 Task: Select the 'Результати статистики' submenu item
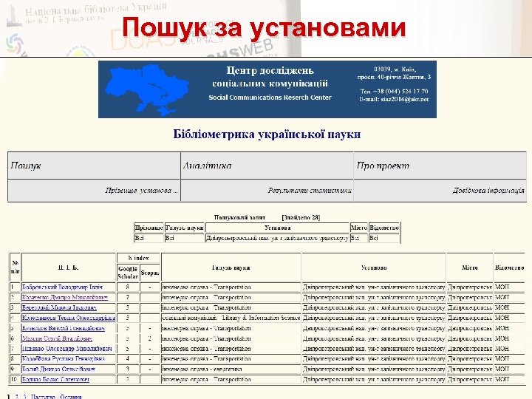pyautogui.click(x=310, y=191)
